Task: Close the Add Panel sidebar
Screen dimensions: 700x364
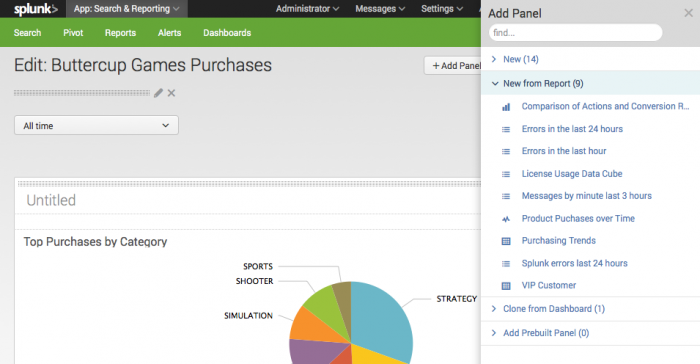Action: pos(688,13)
